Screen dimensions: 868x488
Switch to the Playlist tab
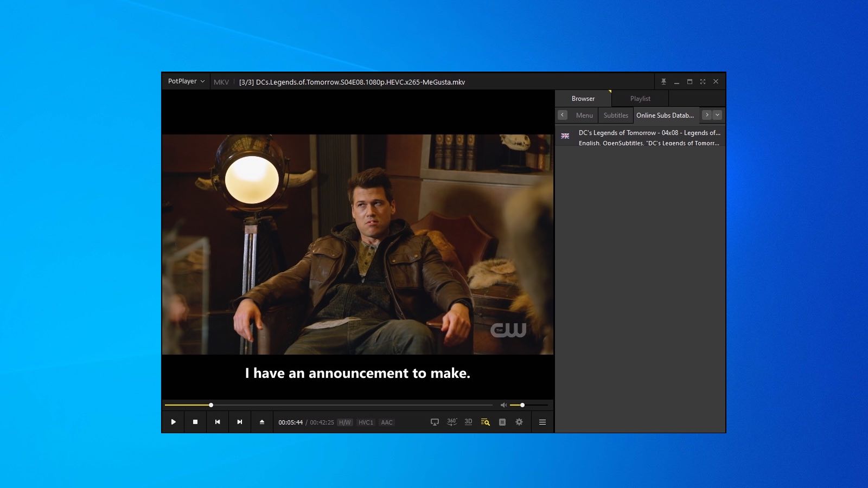click(x=640, y=99)
